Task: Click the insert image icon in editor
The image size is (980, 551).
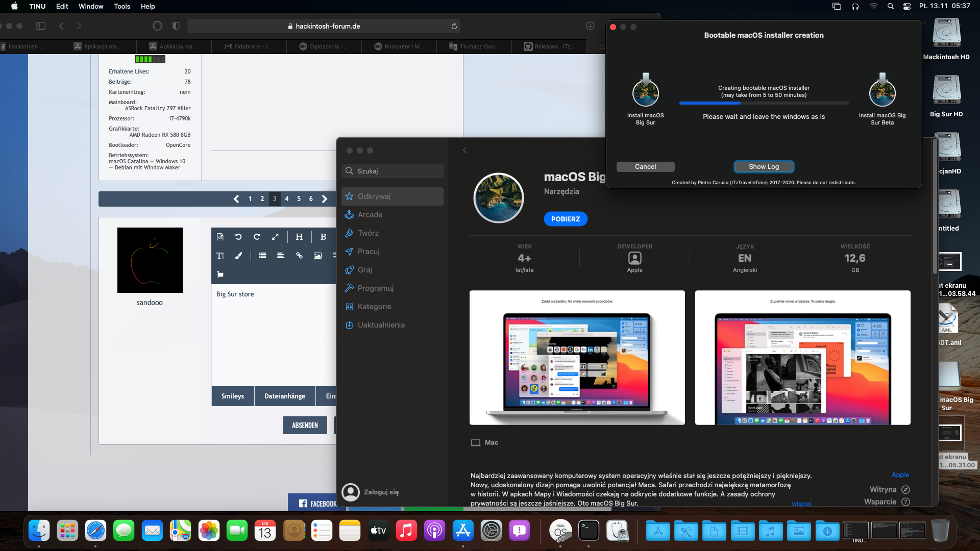Action: 317,256
